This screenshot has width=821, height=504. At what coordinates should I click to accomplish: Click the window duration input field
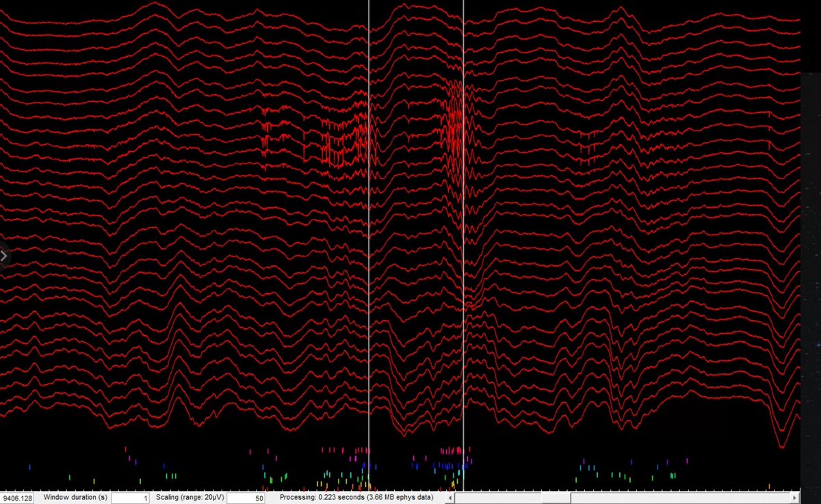coord(130,499)
